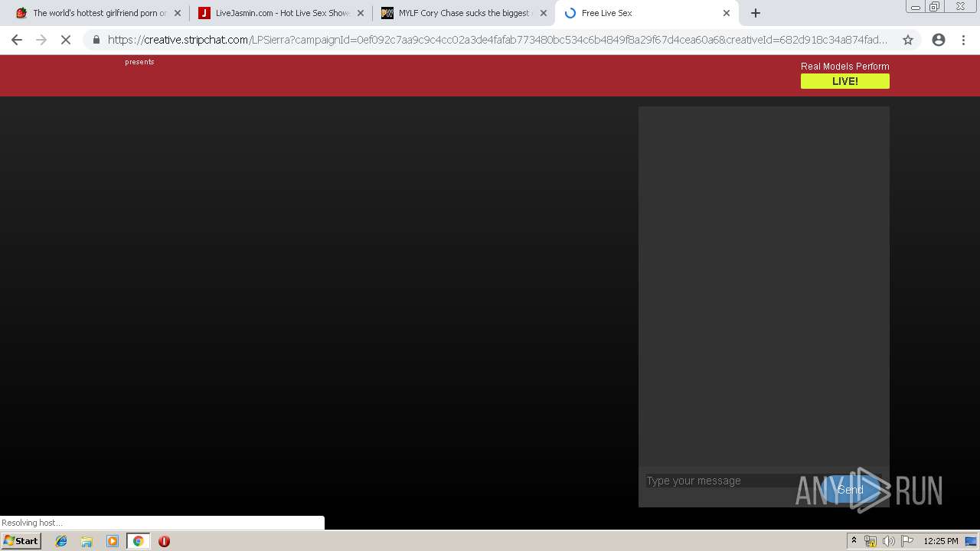Show hidden system tray icons
This screenshot has height=551, width=980.
pyautogui.click(x=854, y=541)
